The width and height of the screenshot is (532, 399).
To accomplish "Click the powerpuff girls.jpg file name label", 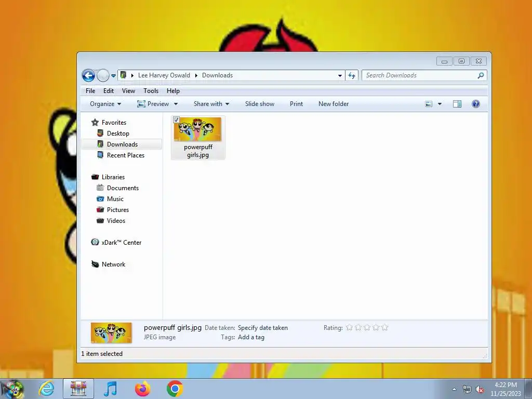I will click(x=198, y=151).
